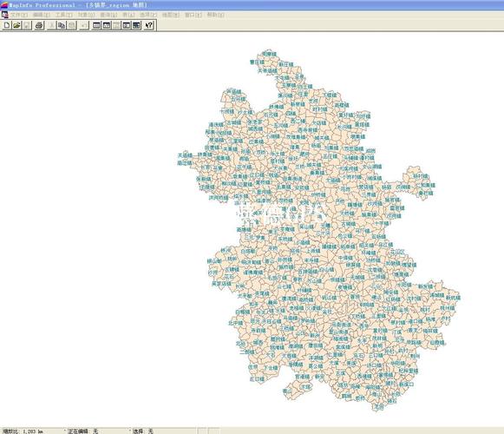Activate the context Help arrow icon

[x=149, y=25]
